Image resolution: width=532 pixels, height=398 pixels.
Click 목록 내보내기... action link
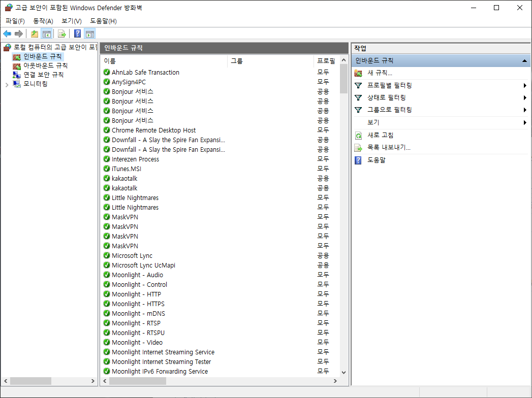[x=389, y=147]
